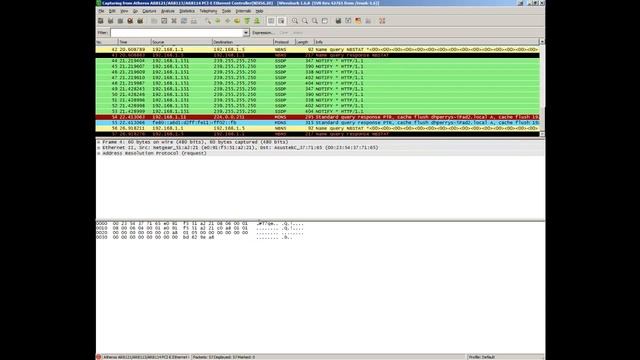Jump to the first packet
Viewport: 640px width, 360px height.
point(247,21)
